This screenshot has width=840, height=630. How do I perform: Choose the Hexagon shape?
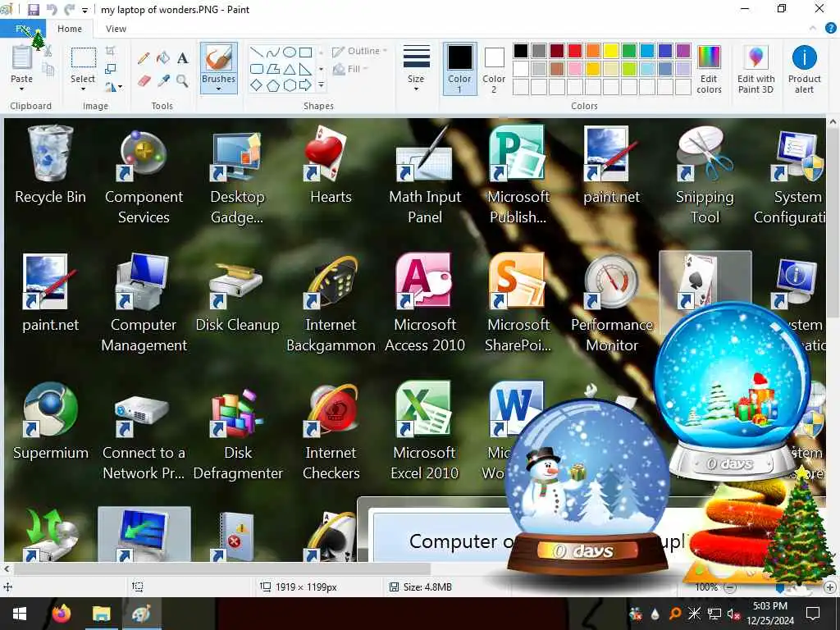[290, 84]
